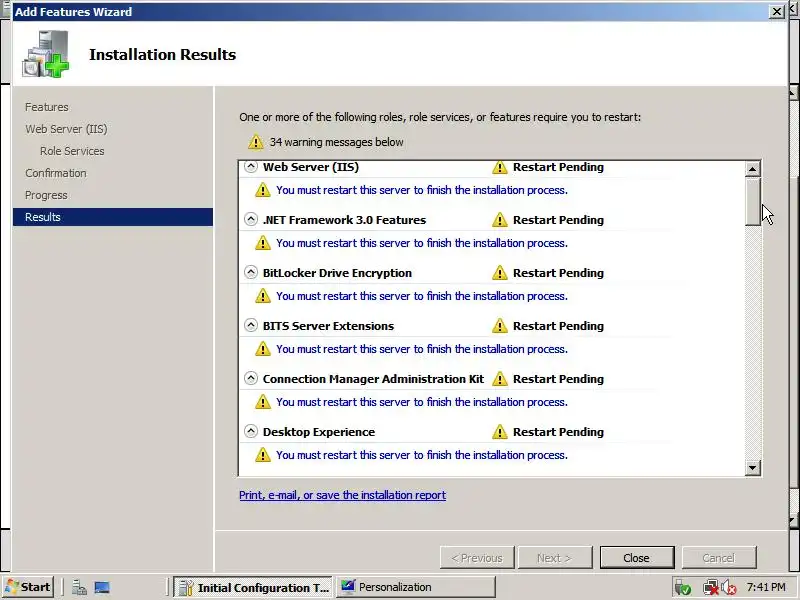This screenshot has width=800, height=600.
Task: Click the Next button
Action: click(555, 558)
